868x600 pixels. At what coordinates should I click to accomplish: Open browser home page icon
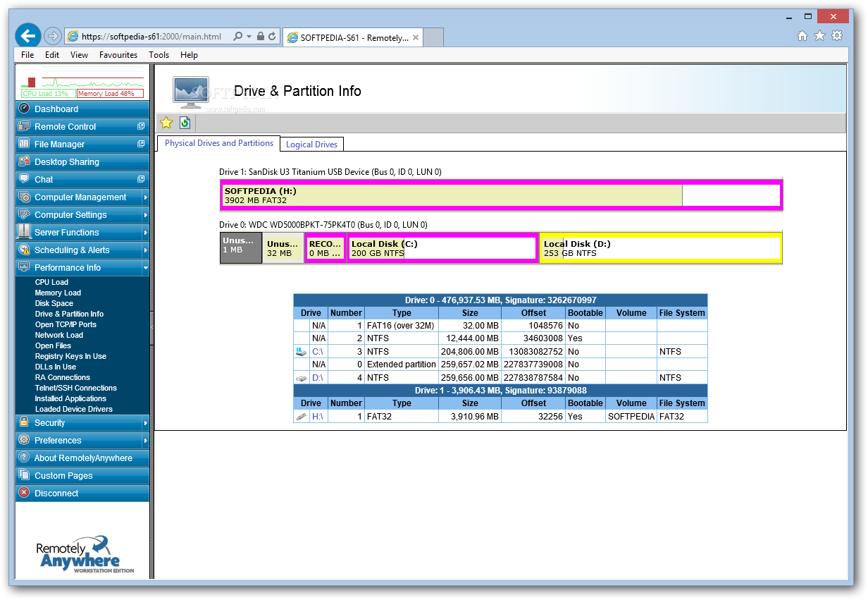point(802,36)
